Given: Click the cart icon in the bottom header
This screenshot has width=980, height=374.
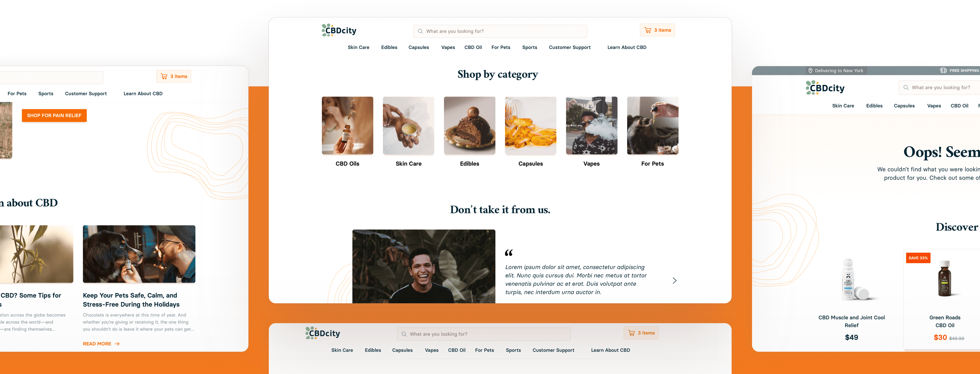Looking at the screenshot, I should click(x=631, y=333).
